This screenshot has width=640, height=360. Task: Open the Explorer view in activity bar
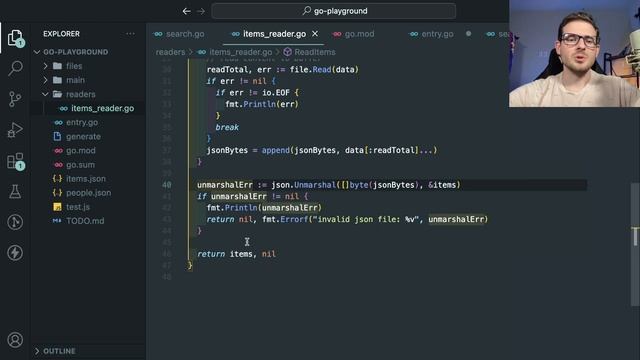tap(15, 38)
